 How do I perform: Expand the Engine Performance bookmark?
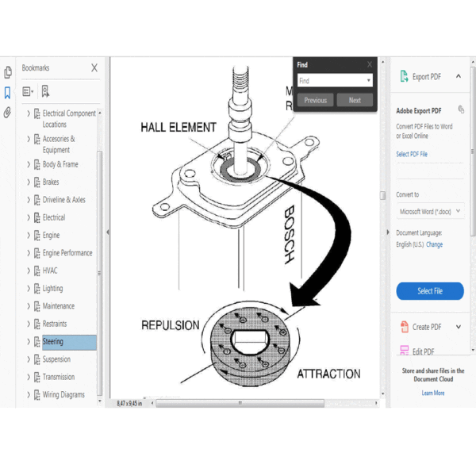29,253
